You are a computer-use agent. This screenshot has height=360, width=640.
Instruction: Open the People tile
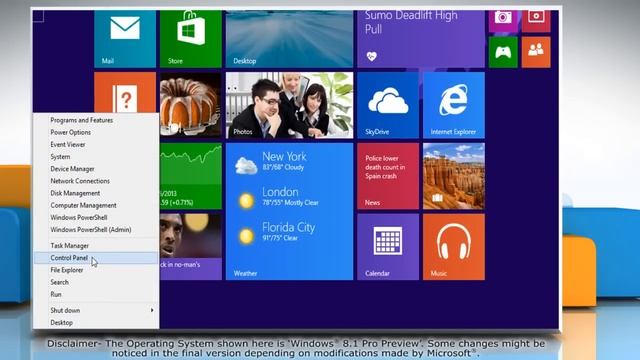pos(536,52)
